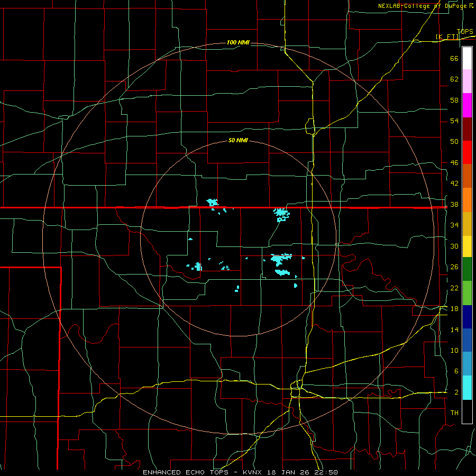Click the '34' legend value
Viewport: 476px width, 476px height.
(x=454, y=225)
